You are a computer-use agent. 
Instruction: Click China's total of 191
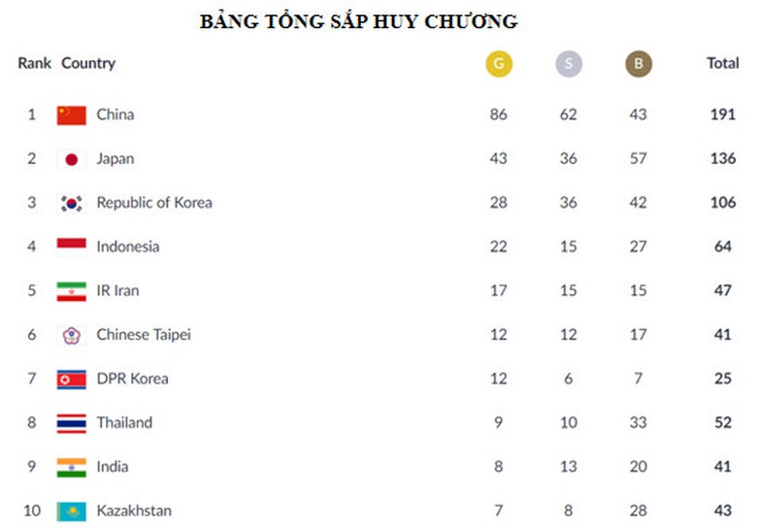723,115
